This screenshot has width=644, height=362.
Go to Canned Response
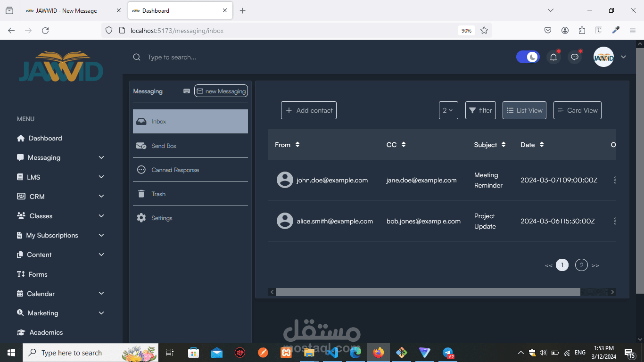(x=190, y=170)
